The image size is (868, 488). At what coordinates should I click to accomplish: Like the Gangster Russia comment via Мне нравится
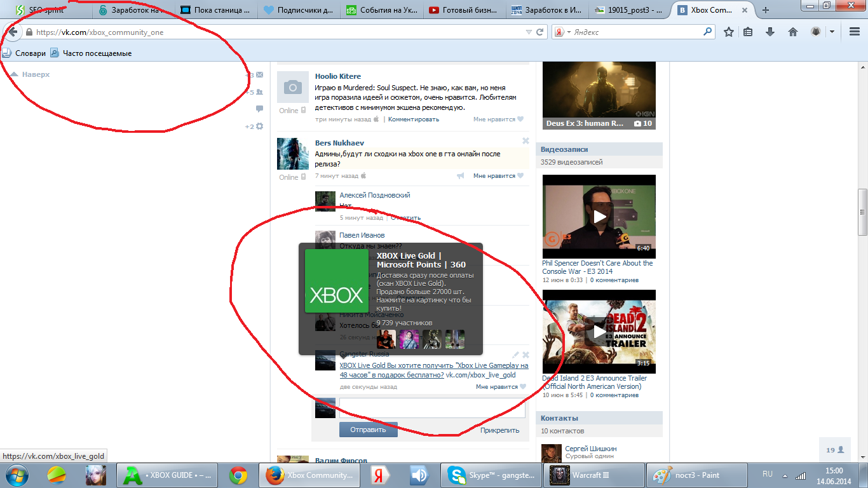click(x=501, y=386)
